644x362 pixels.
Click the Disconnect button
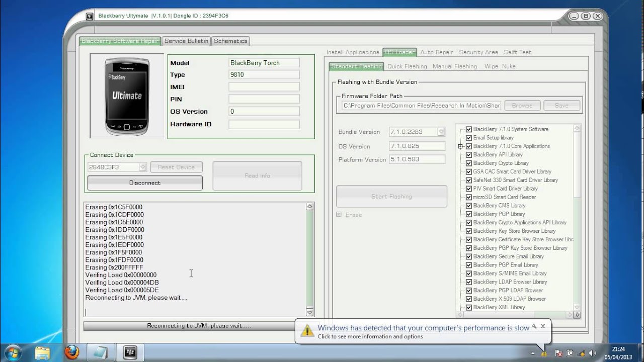pyautogui.click(x=145, y=183)
